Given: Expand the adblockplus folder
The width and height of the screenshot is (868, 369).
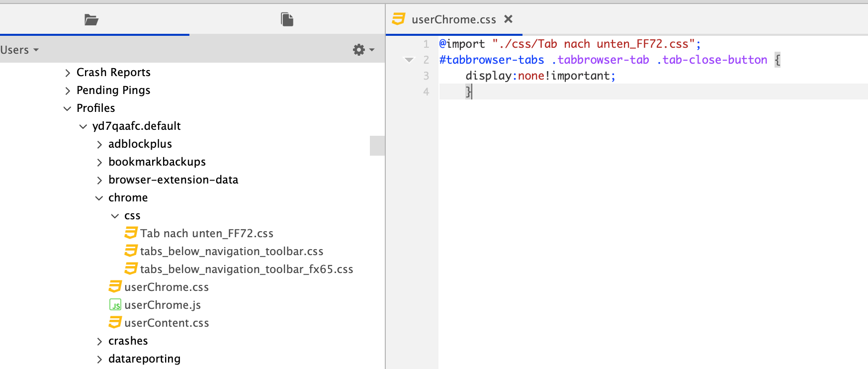Looking at the screenshot, I should tap(99, 144).
